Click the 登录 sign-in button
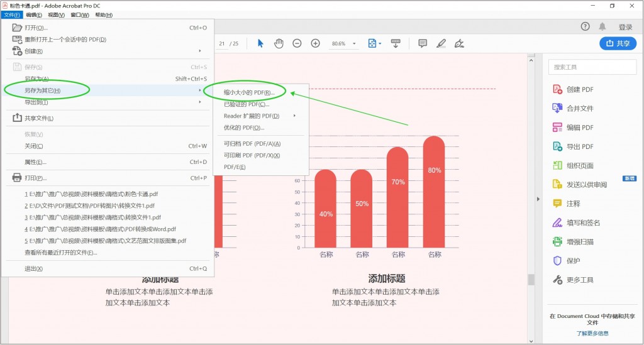The image size is (644, 345). pos(626,27)
